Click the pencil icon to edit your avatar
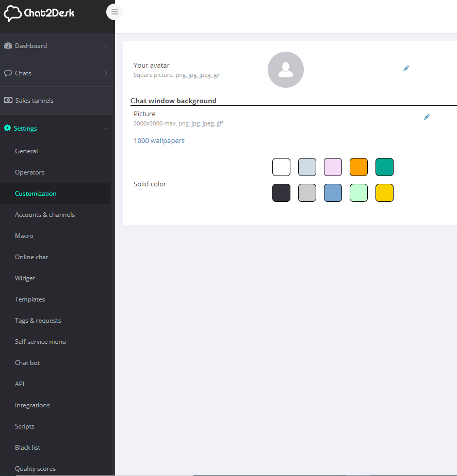 (406, 68)
